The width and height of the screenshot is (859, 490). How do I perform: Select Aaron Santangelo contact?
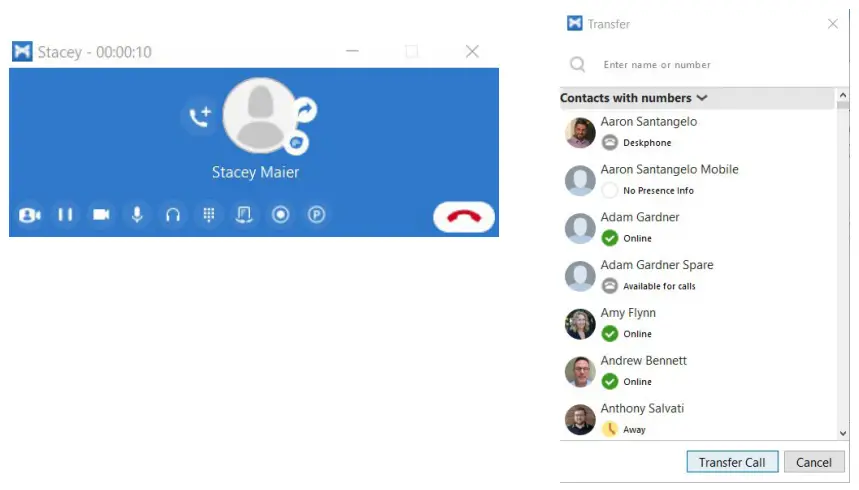click(x=698, y=132)
